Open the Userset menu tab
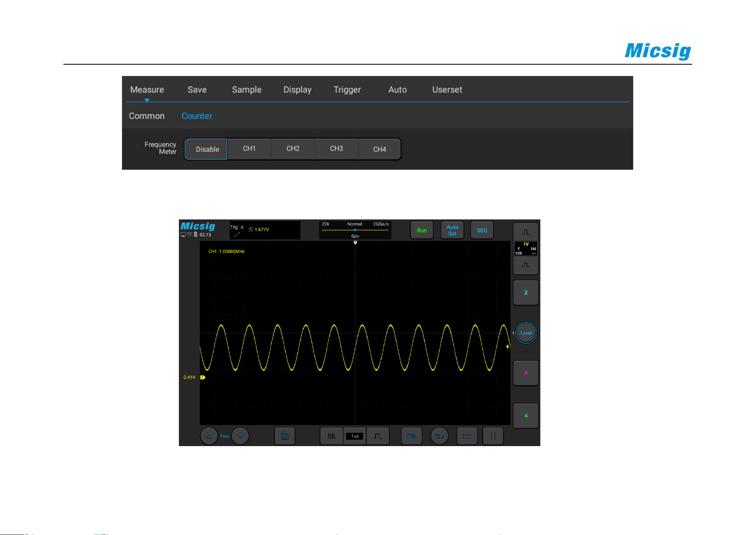Viewport: 756px width, 535px height. coord(447,90)
